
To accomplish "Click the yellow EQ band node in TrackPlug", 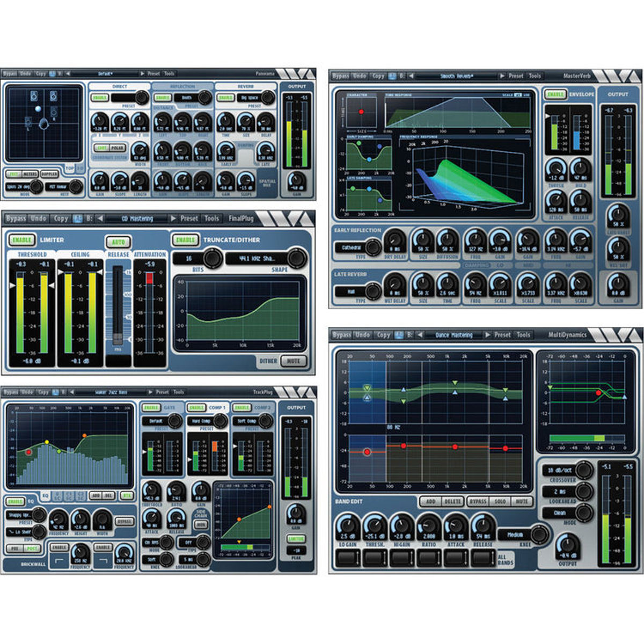I will [x=47, y=442].
